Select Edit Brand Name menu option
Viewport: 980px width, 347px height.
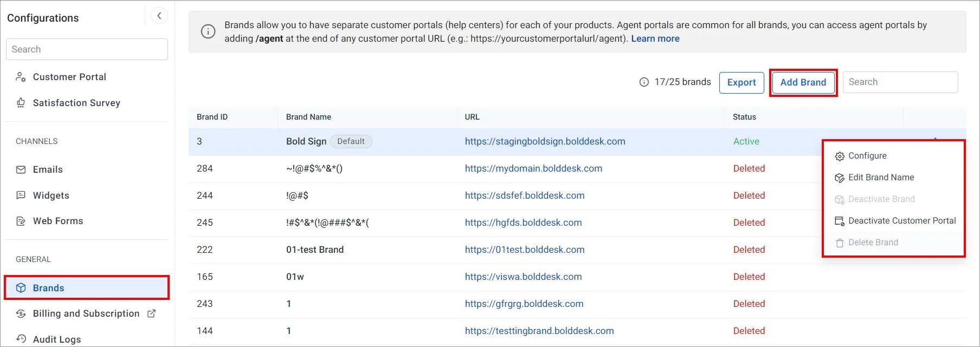click(x=881, y=178)
